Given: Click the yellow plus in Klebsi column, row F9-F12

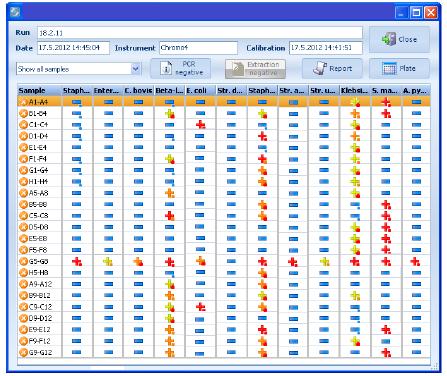Looking at the screenshot, I should (x=355, y=341).
